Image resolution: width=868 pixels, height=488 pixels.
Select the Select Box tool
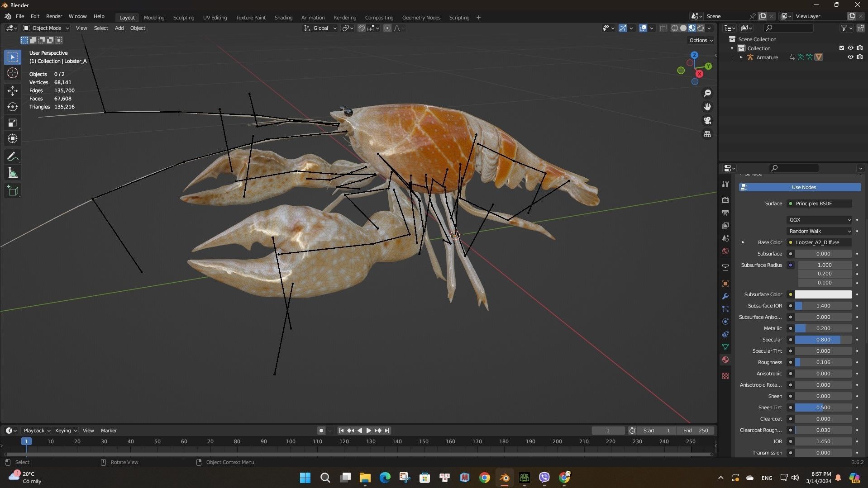click(13, 57)
